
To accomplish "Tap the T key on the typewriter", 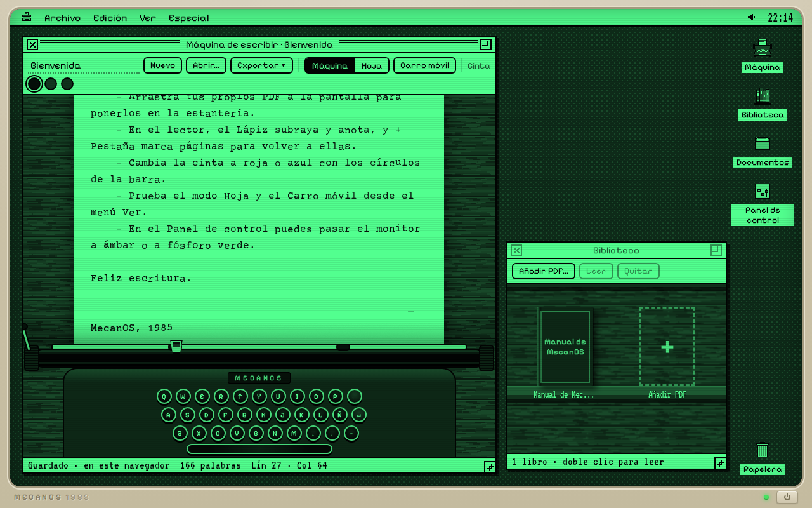I will [x=240, y=396].
